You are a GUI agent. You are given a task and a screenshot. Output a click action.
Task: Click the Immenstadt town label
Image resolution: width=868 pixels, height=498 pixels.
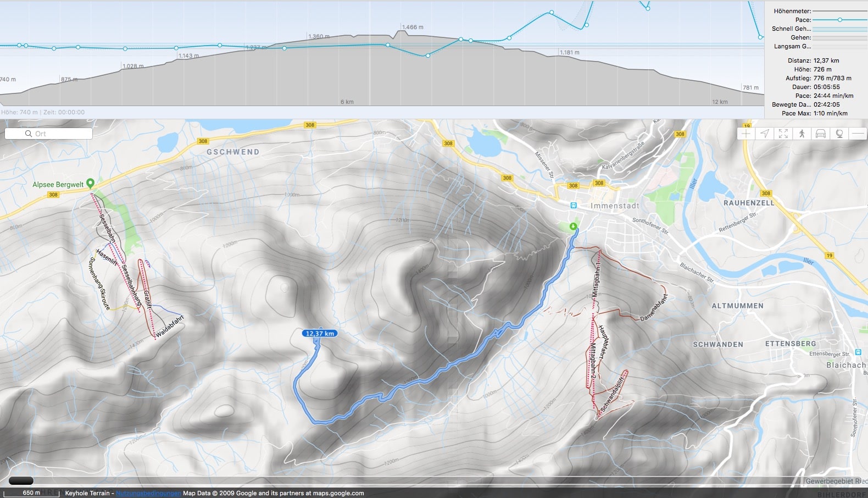coord(615,206)
